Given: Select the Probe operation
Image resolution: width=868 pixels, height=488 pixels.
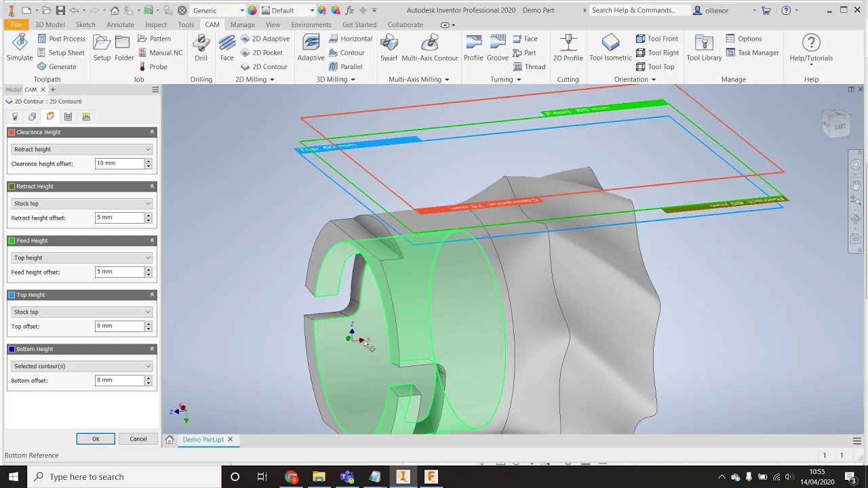Looking at the screenshot, I should point(153,66).
